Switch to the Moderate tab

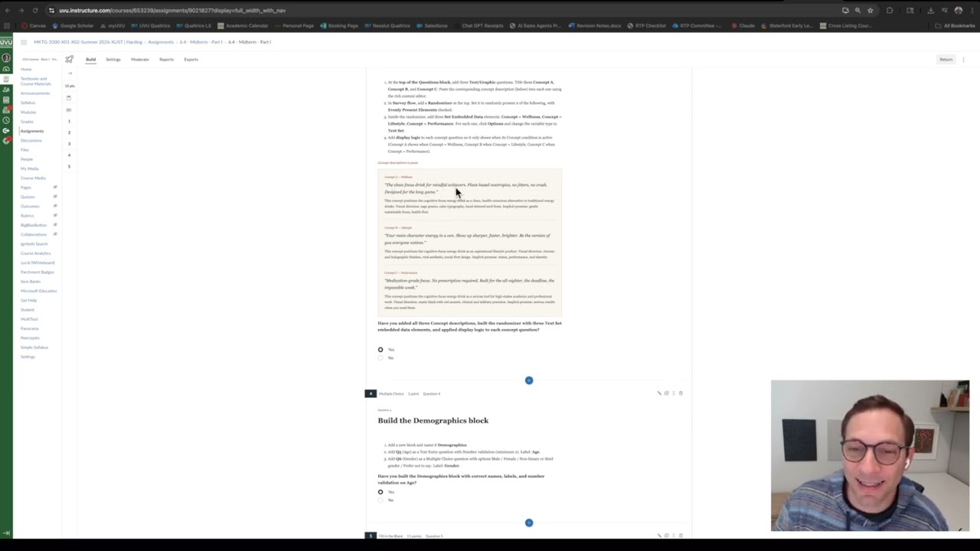(x=139, y=59)
